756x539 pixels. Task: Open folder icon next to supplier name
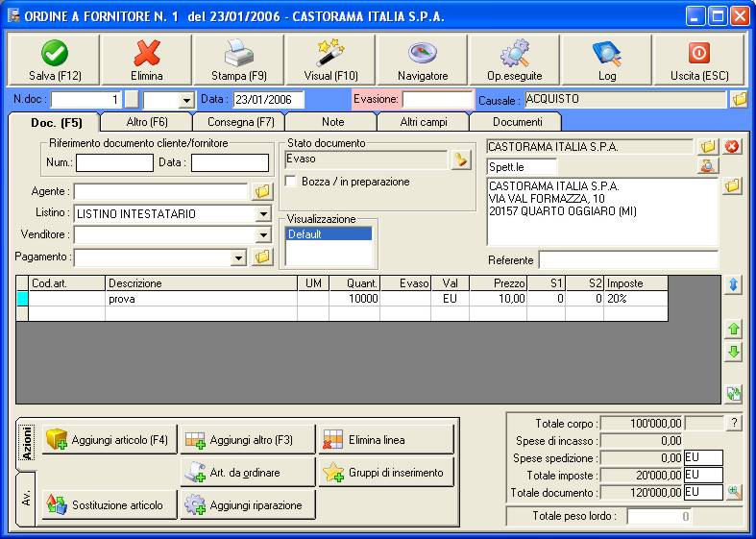click(x=708, y=147)
